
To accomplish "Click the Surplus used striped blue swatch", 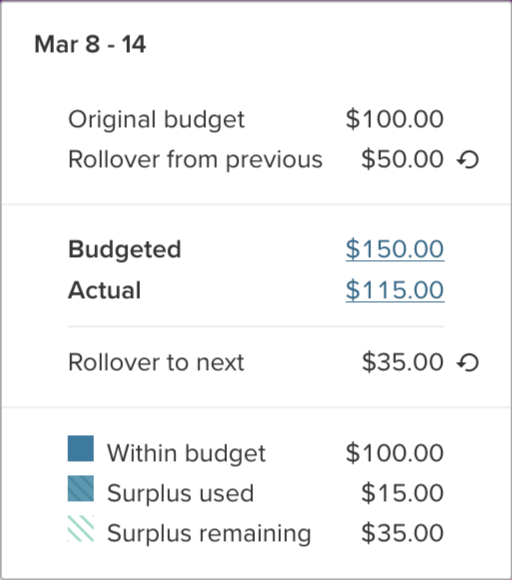I will coord(81,489).
